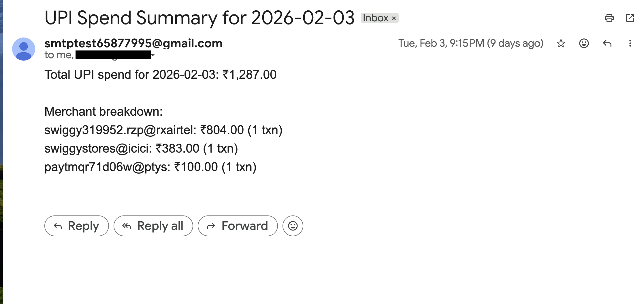Click the sender's profile avatar

(24, 49)
